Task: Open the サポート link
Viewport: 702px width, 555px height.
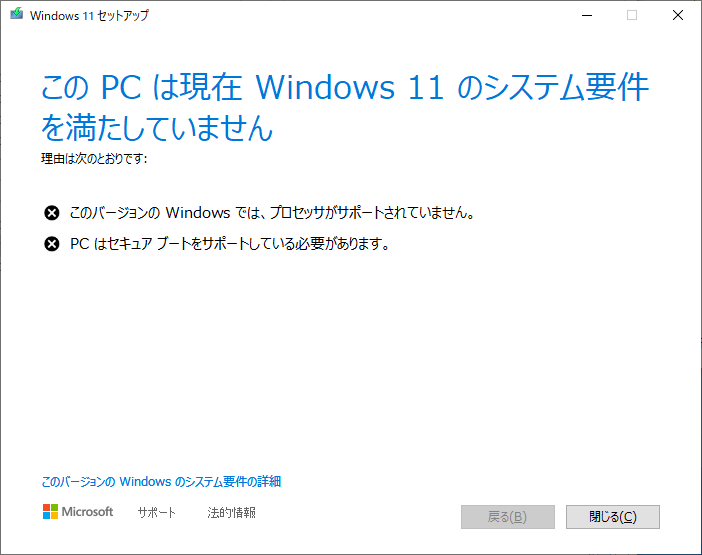Action: click(157, 512)
